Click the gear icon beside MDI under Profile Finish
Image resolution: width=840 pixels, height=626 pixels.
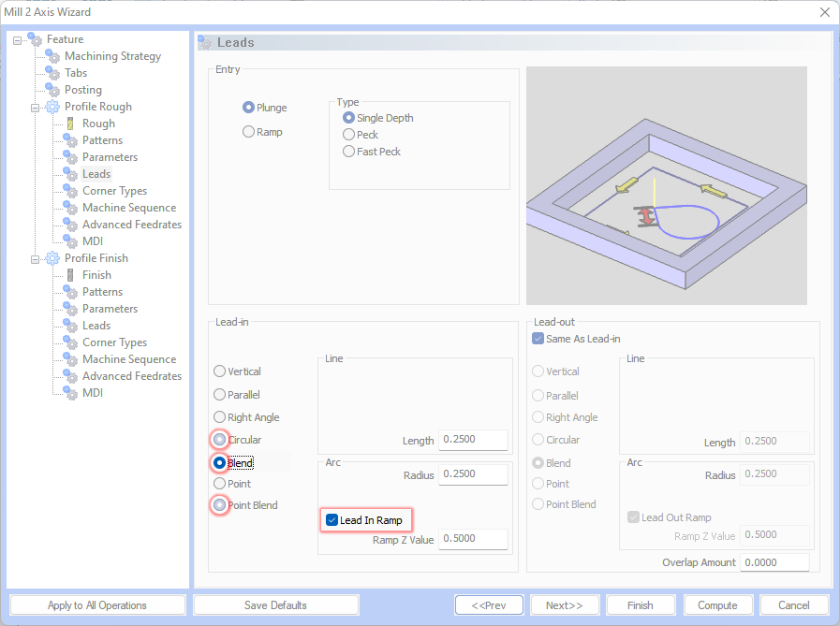tap(70, 393)
